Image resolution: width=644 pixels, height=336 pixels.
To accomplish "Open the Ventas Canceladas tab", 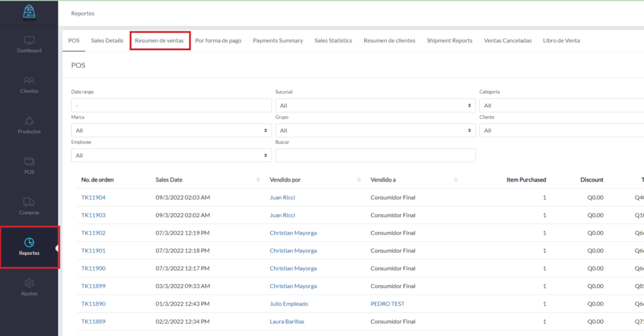I will click(507, 41).
